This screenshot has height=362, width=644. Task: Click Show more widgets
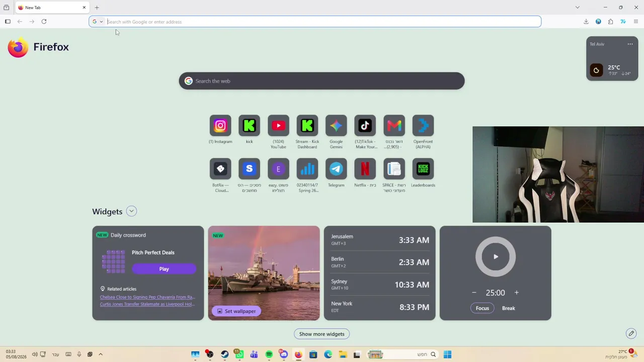322,334
